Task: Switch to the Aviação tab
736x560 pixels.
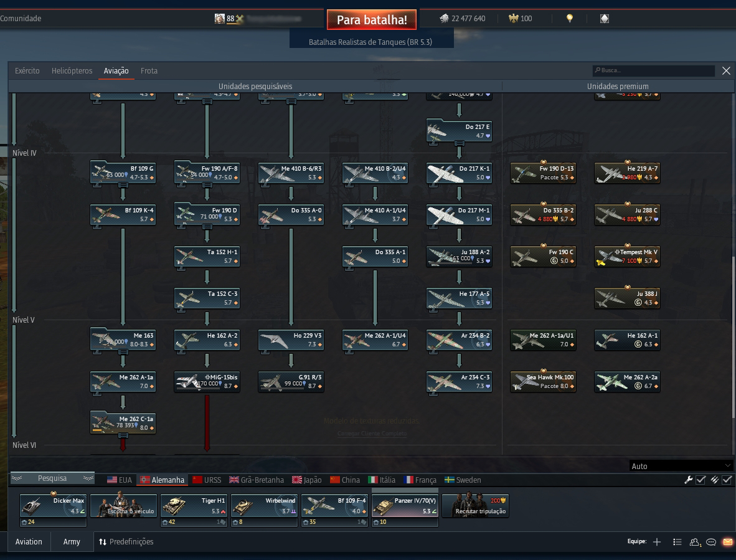Action: click(x=116, y=71)
